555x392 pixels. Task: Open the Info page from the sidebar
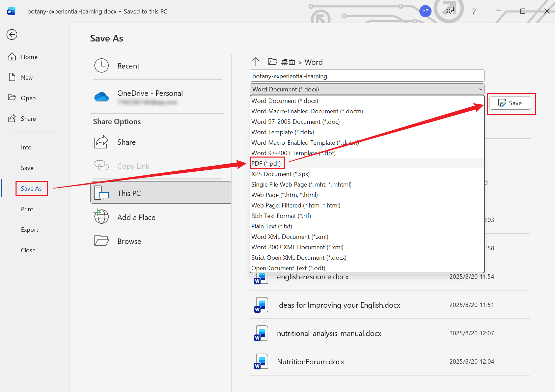click(x=26, y=147)
